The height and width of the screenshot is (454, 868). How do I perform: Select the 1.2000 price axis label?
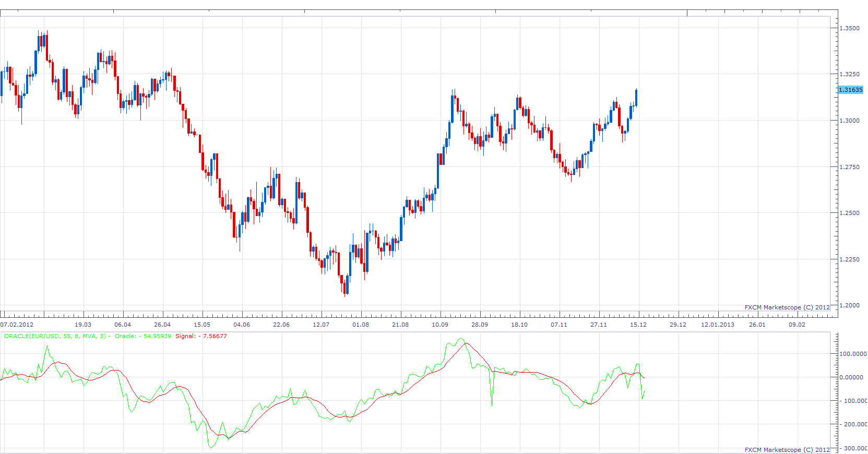(849, 305)
